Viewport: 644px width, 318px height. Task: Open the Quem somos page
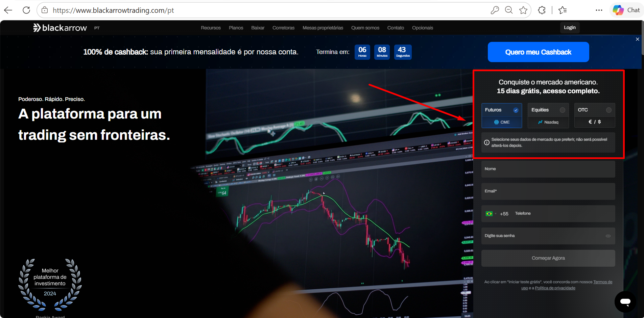coord(365,28)
